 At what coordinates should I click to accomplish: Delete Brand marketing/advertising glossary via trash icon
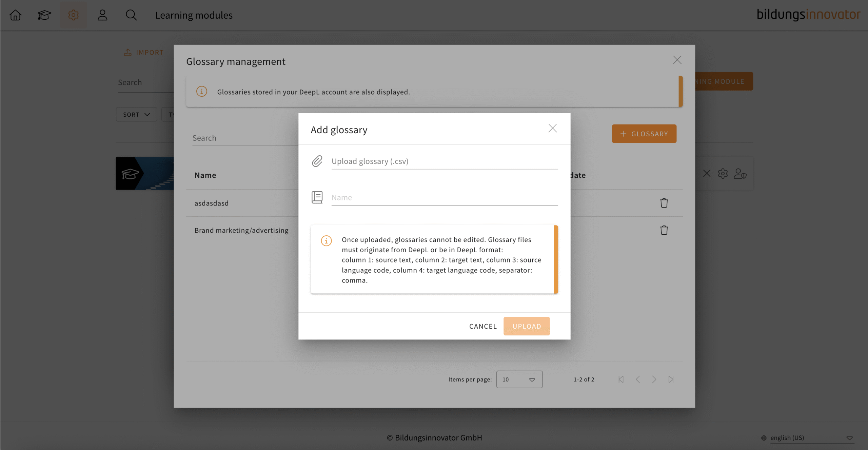[664, 230]
